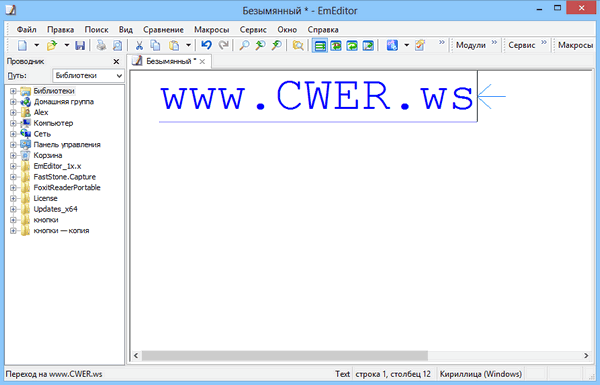Save the document with the floppy disk icon
Viewport: 600px width, 385px height.
click(80, 46)
